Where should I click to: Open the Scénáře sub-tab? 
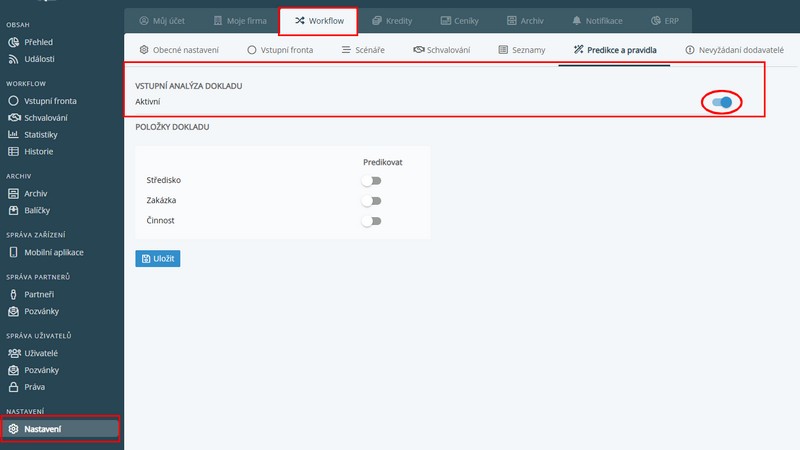click(364, 49)
